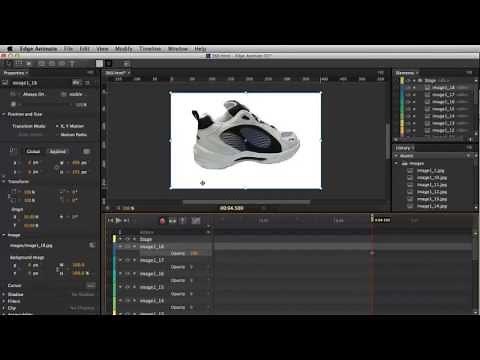Open the background color swatch in toolbar
Screen dimensions: 480x360
99,63
